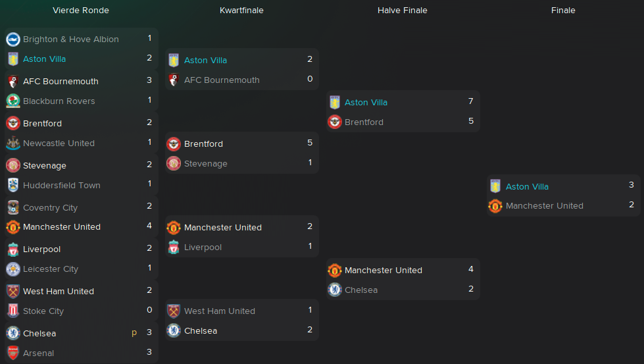
Task: Select Stevenage in the Kwartfinale match
Action: tap(206, 163)
